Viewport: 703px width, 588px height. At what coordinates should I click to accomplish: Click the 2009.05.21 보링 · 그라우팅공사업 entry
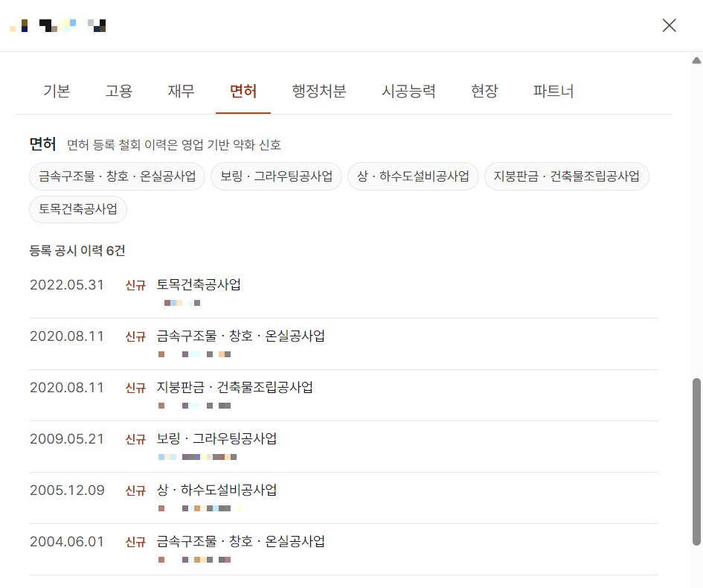(344, 447)
